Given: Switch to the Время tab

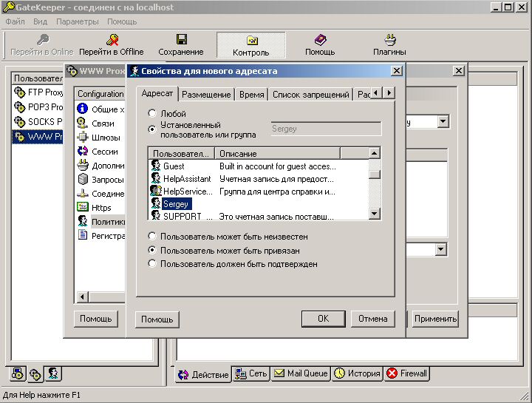Looking at the screenshot, I should (252, 95).
